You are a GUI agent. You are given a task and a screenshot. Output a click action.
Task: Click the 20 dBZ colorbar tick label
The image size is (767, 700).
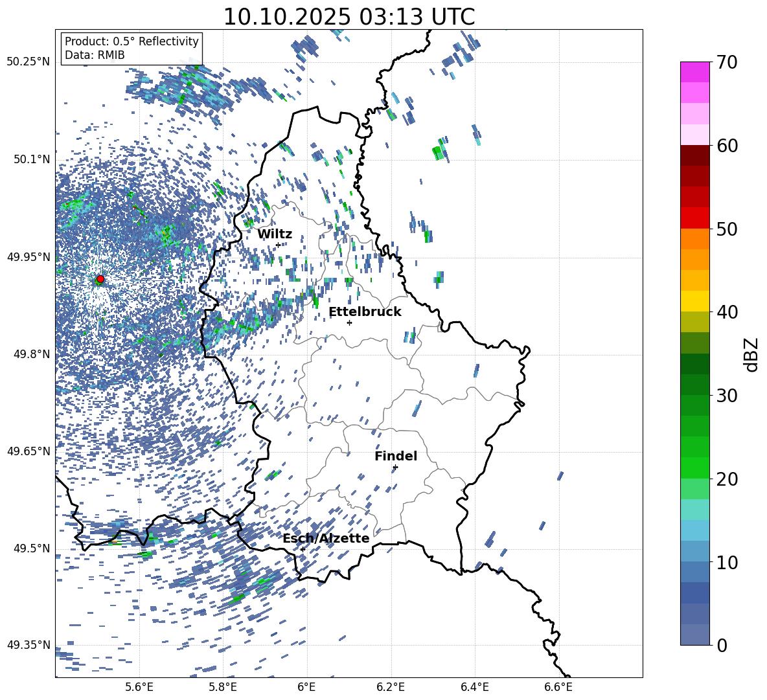coord(727,479)
